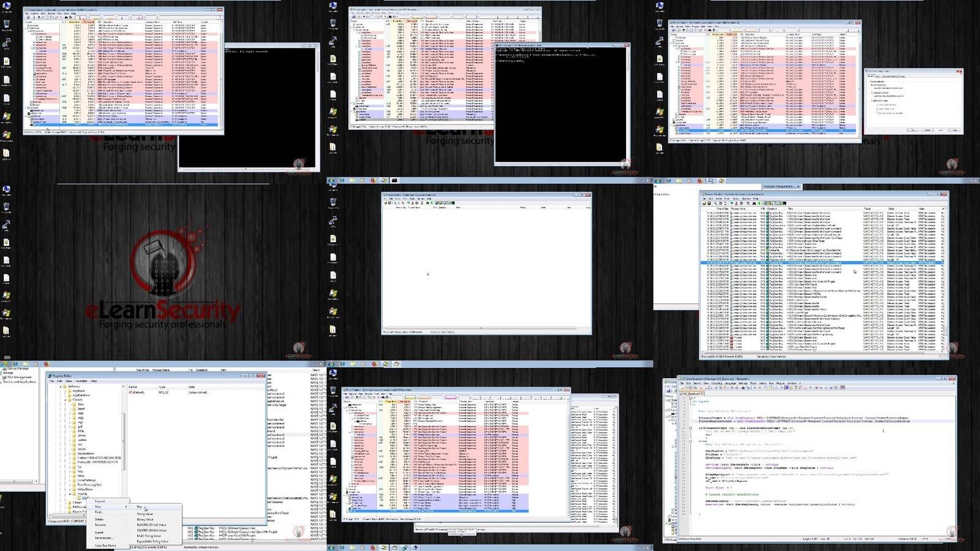Collapse code fold marker at Notepad++ line 1
Viewport: 980px width, 551px height.
coord(690,398)
